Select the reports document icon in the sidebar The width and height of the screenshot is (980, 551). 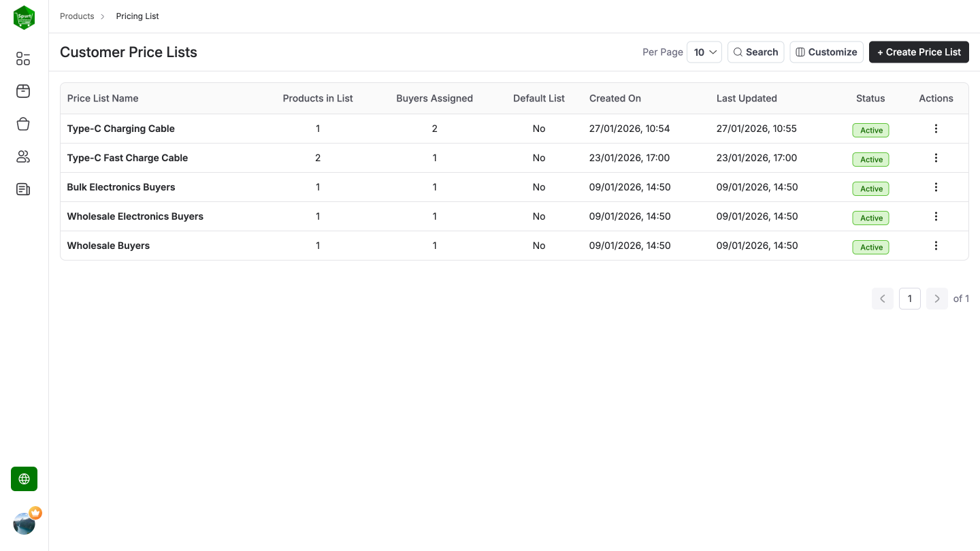click(x=22, y=189)
